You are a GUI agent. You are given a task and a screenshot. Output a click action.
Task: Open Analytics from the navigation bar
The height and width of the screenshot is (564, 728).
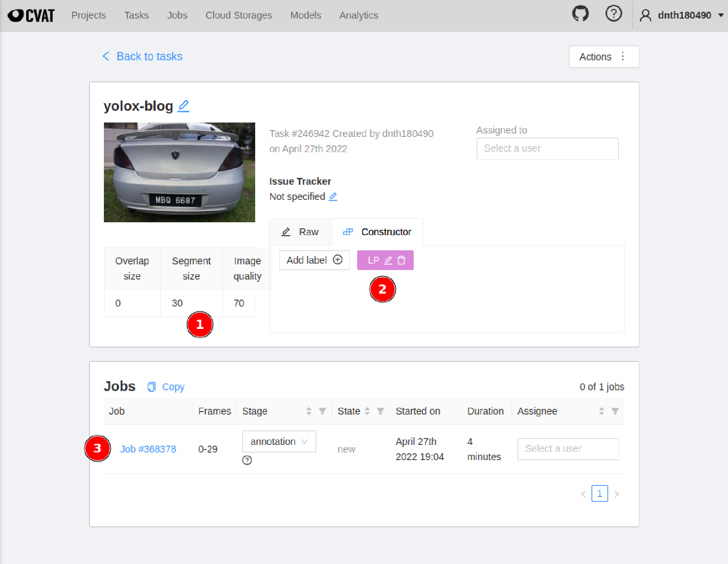point(358,15)
